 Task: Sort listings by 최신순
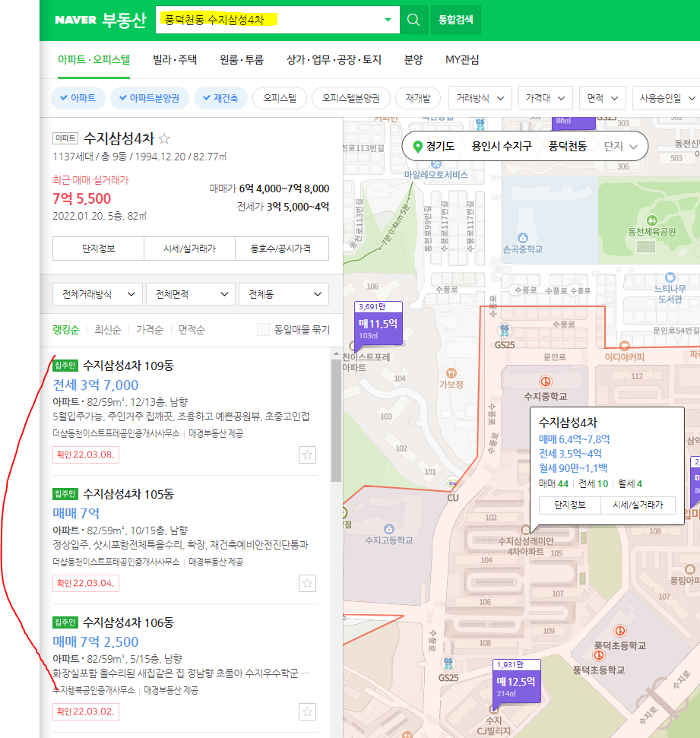click(x=108, y=329)
